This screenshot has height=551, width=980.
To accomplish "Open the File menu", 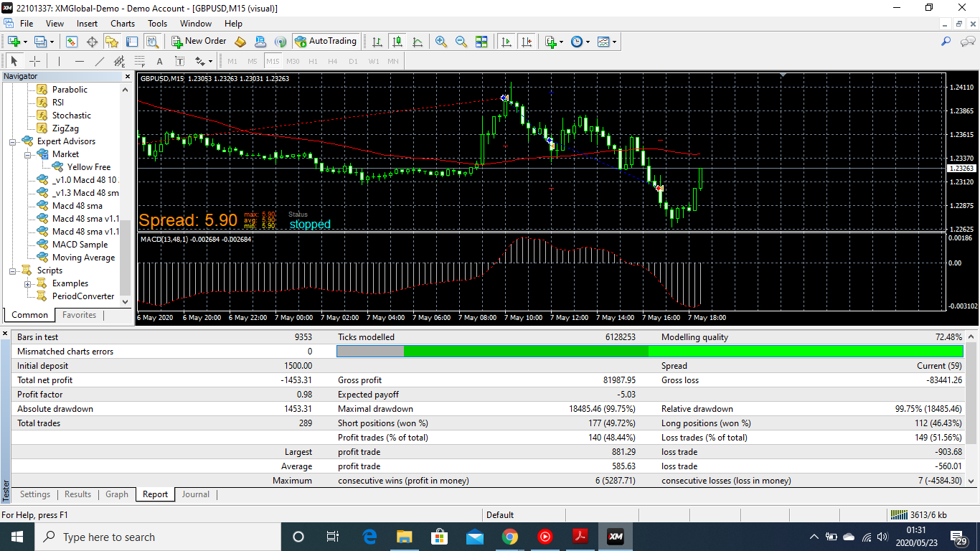I will (x=27, y=24).
